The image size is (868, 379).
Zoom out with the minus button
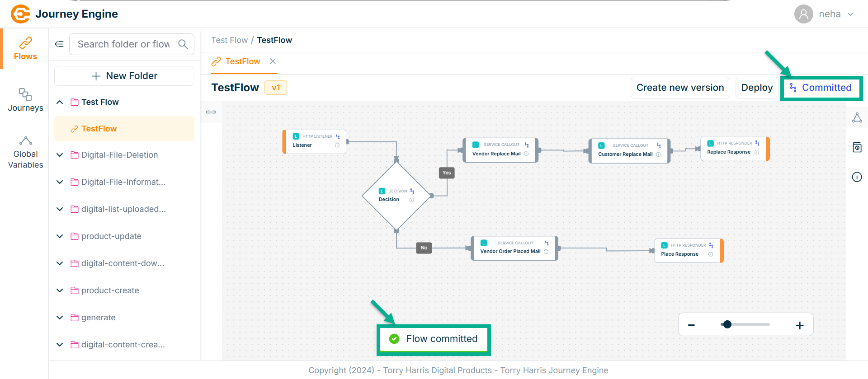pos(691,325)
